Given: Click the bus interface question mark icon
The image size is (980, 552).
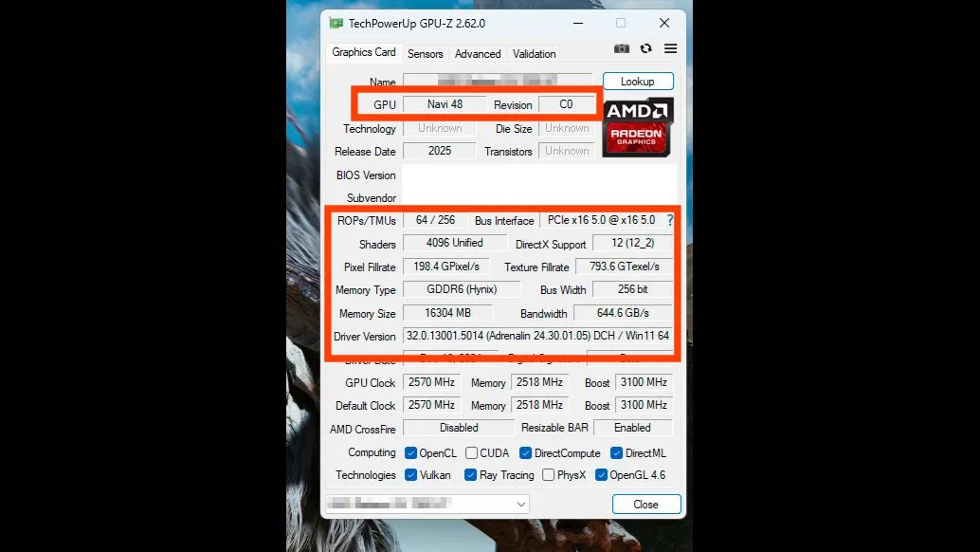Looking at the screenshot, I should [x=670, y=220].
